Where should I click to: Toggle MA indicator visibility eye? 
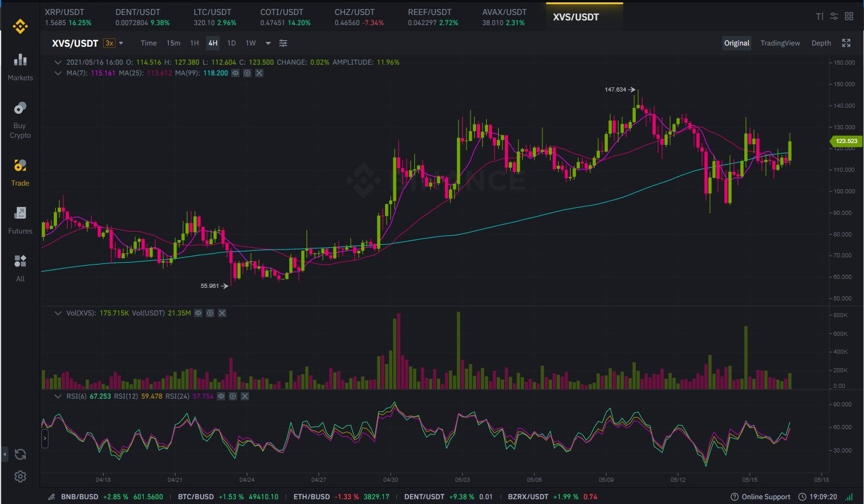235,73
